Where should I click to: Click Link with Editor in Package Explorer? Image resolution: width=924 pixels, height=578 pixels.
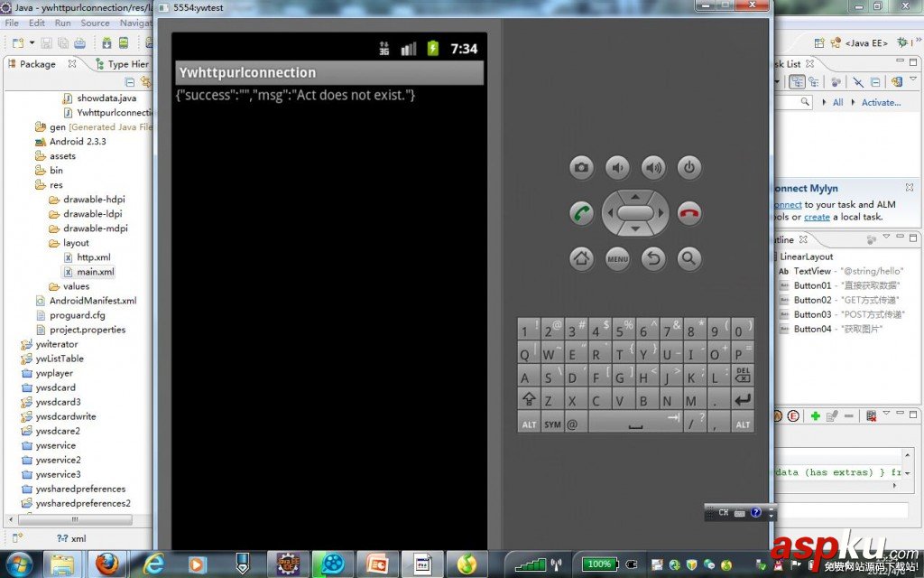click(145, 82)
